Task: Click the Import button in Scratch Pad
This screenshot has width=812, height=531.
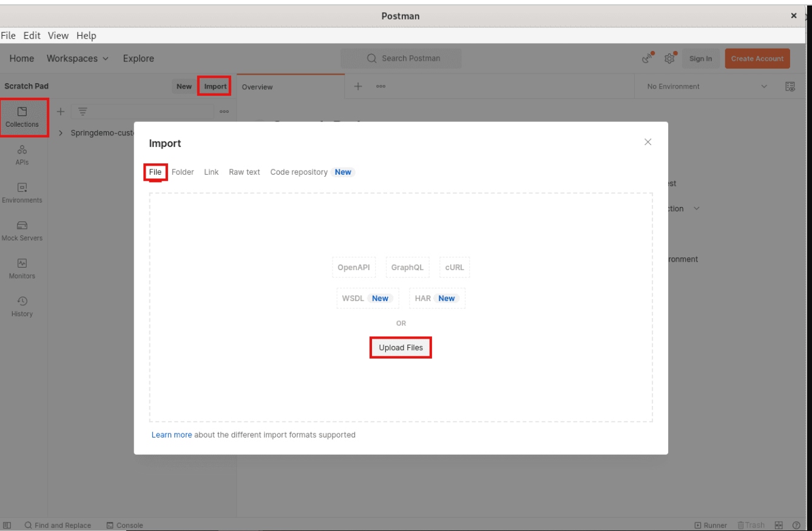Action: click(215, 87)
